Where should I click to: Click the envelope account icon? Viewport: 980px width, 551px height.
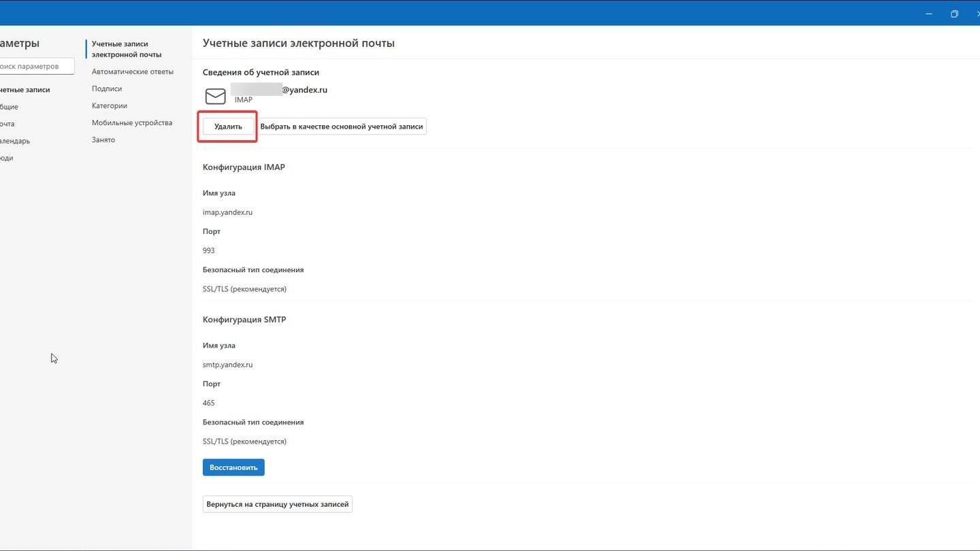click(215, 96)
